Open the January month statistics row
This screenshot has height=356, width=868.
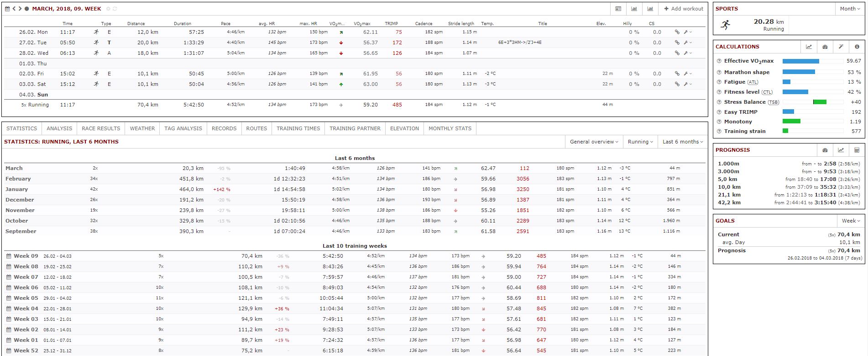click(355, 189)
